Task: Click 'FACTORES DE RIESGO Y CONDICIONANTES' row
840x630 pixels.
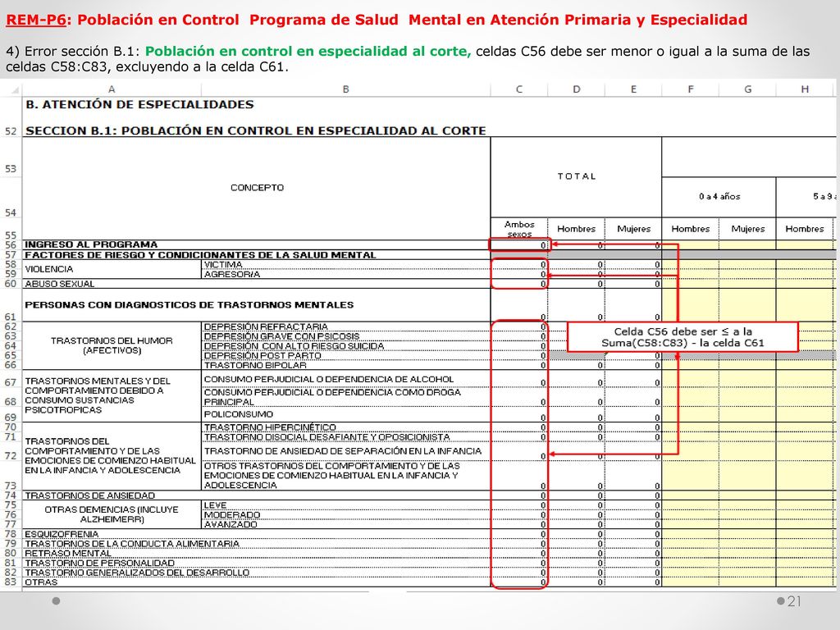Action: point(200,255)
